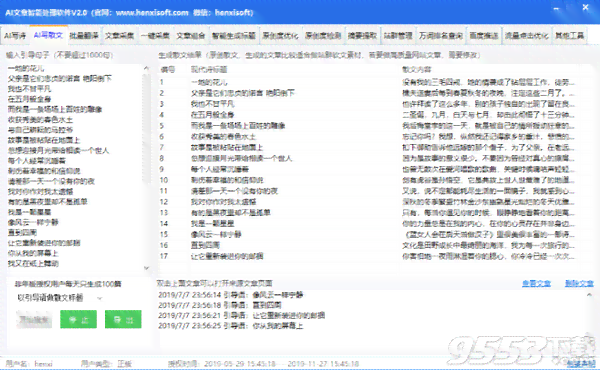
Task: Go to the 万词排名查询 tab
Action: coord(440,36)
